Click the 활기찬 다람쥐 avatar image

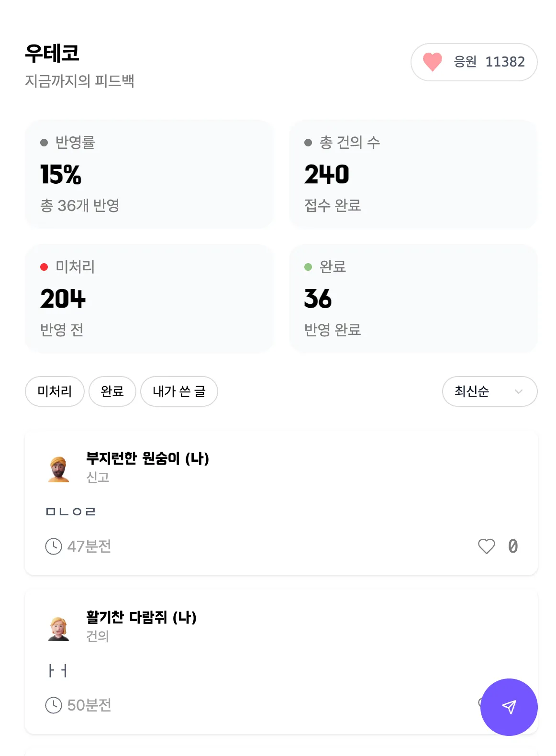(x=59, y=628)
